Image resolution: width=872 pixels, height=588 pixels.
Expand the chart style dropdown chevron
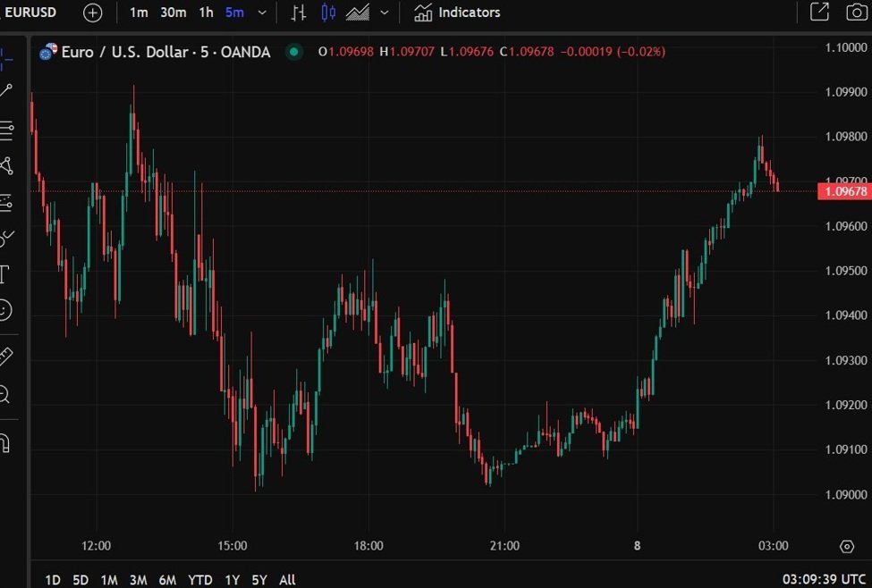pyautogui.click(x=384, y=13)
